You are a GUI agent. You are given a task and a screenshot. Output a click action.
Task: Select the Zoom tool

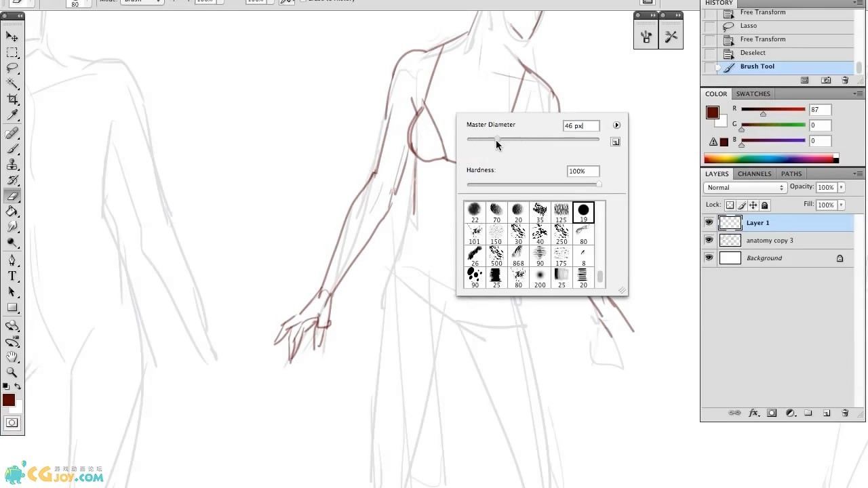12,373
